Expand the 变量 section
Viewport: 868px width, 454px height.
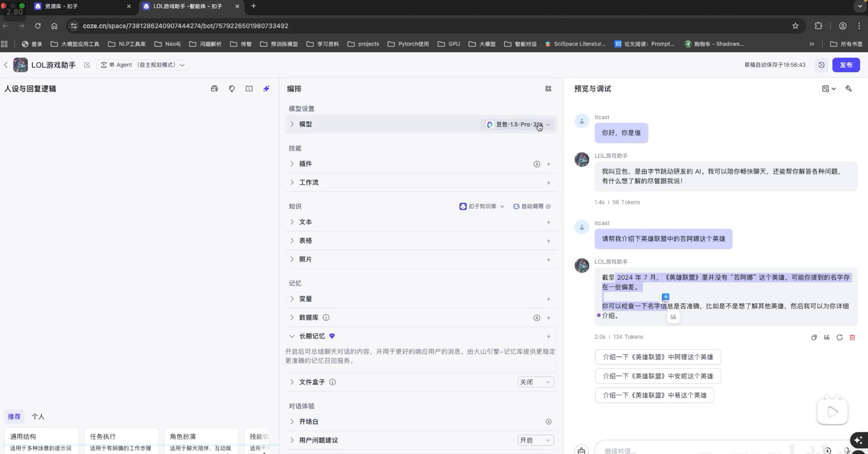click(292, 299)
